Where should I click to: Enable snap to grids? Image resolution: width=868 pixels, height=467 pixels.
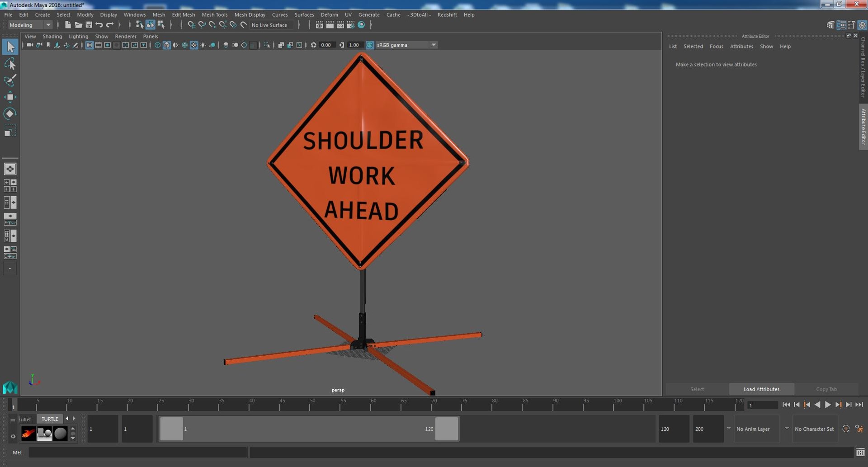coord(191,25)
